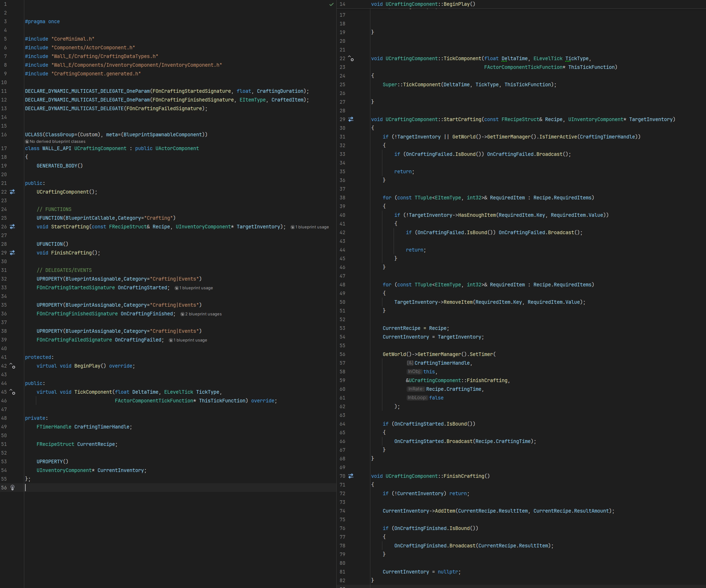Click the gutter icon beside UCraftingComponent::FinishCrafting definition
Viewport: 706px width, 588px height.
pyautogui.click(x=351, y=476)
